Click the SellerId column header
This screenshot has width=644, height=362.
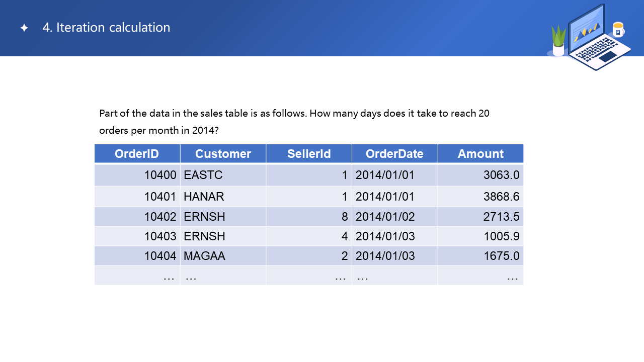pos(309,154)
